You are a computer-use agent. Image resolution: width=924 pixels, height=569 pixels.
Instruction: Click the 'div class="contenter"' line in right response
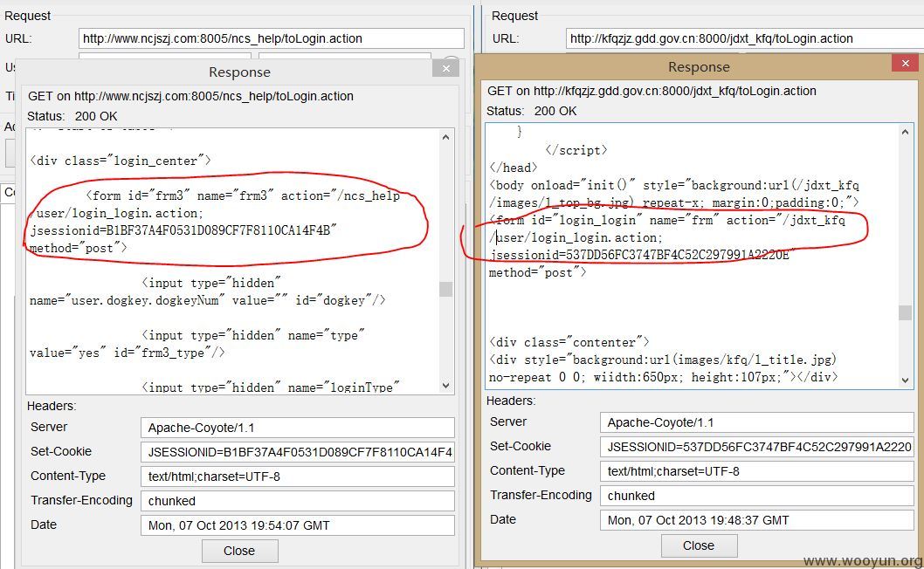[569, 342]
